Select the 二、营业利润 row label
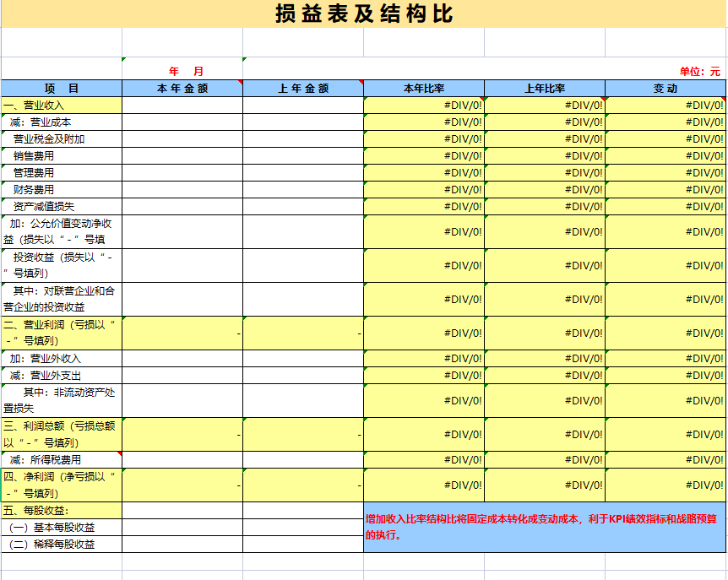Viewport: 728px width, 580px height. [x=60, y=332]
